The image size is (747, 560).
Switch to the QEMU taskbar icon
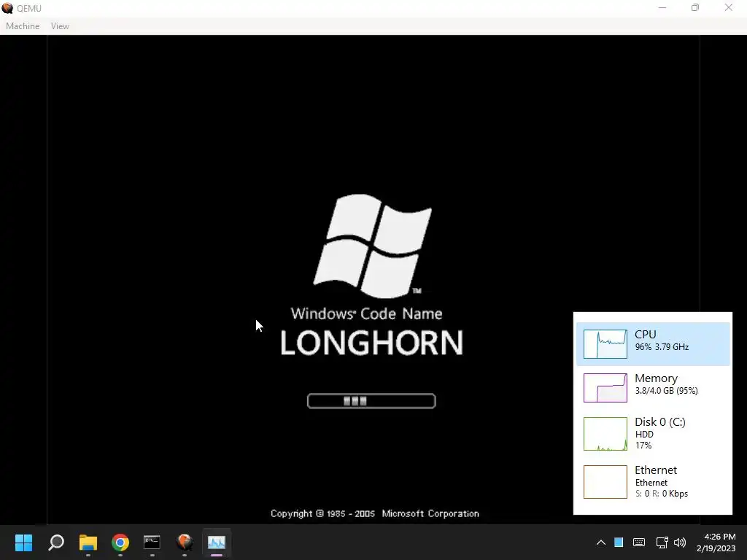[x=185, y=542]
